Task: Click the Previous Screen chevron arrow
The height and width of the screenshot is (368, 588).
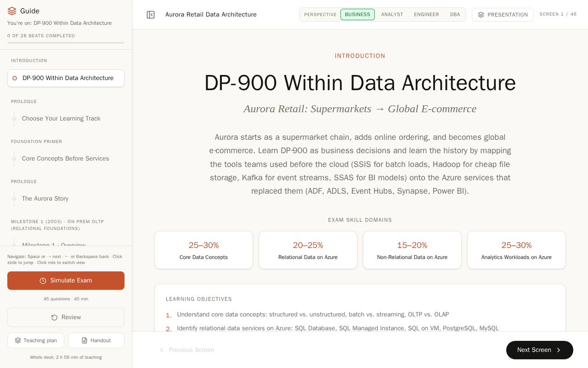Action: pos(162,350)
